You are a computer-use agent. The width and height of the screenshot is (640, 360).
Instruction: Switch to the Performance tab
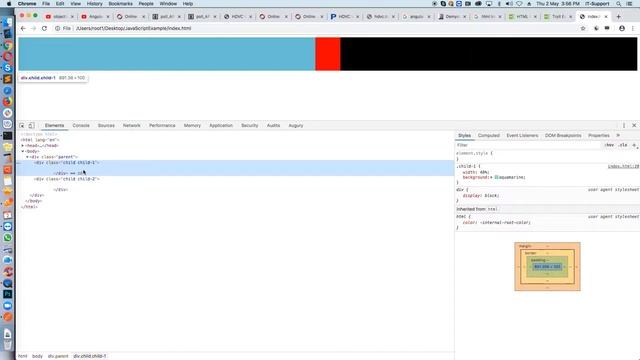click(162, 126)
